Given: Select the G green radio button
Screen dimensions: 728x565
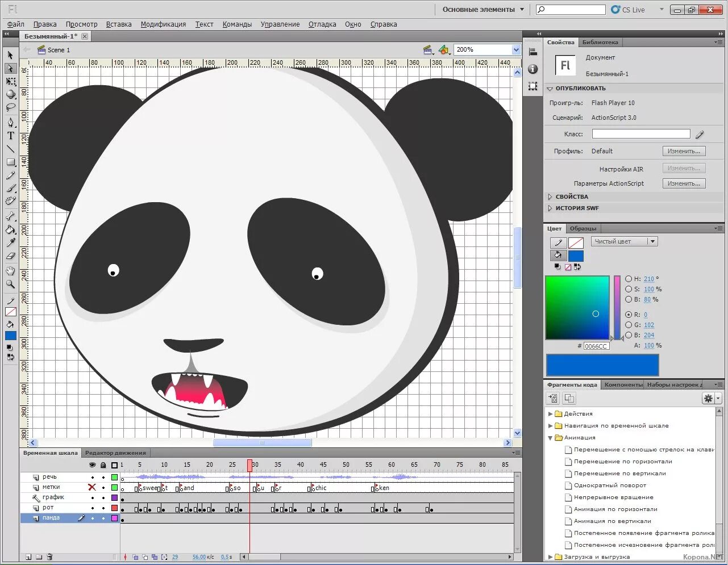Looking at the screenshot, I should coord(629,325).
